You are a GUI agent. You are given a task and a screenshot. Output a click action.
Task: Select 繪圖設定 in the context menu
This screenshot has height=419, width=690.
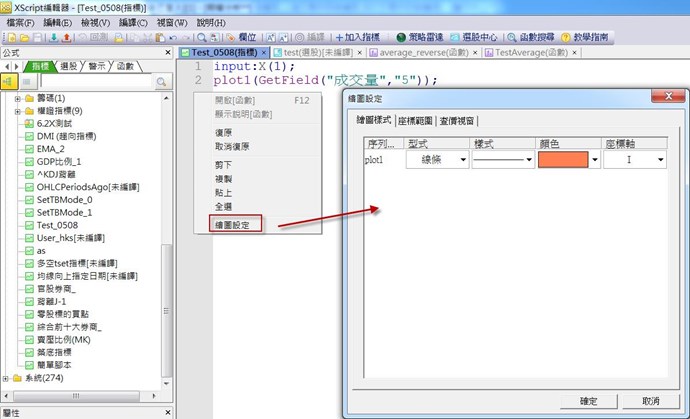[x=232, y=224]
